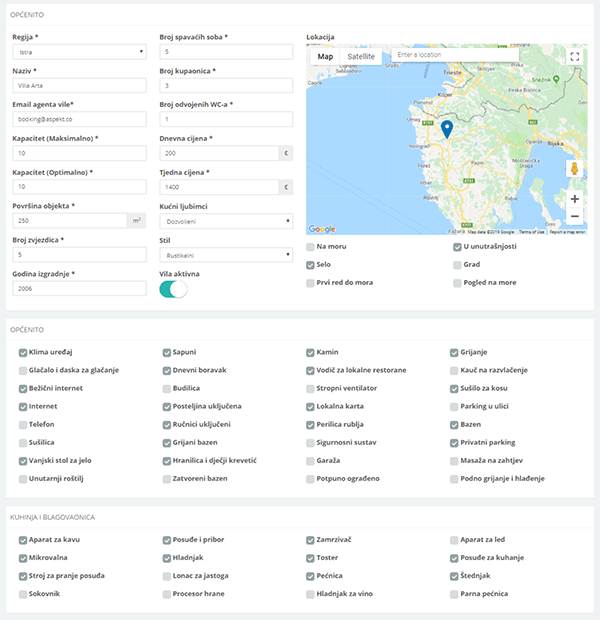Click the zoom in plus on map
Screen dimensions: 600x620
(574, 199)
